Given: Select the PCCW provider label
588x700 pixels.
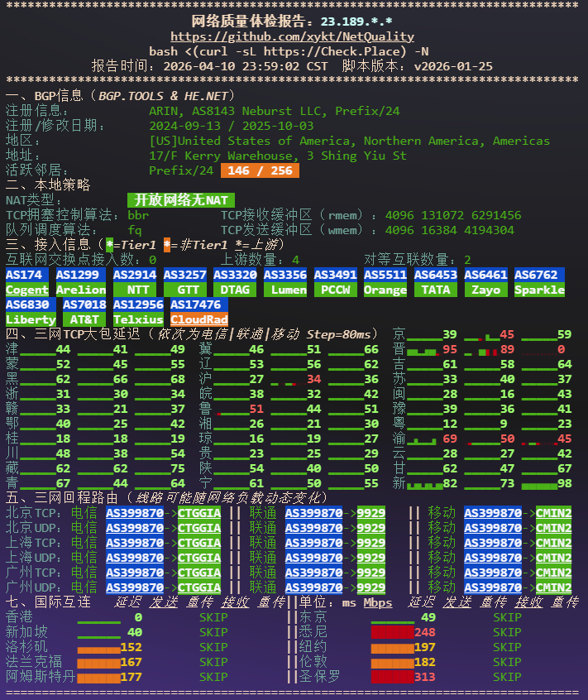Looking at the screenshot, I should coord(335,290).
